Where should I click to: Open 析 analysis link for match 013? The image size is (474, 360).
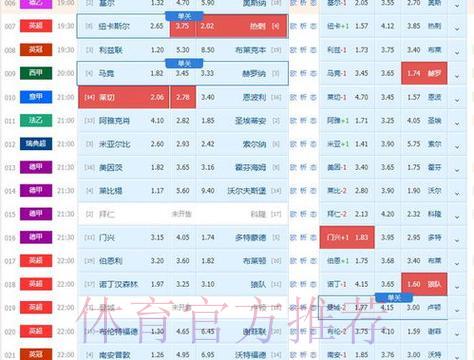[x=303, y=167]
